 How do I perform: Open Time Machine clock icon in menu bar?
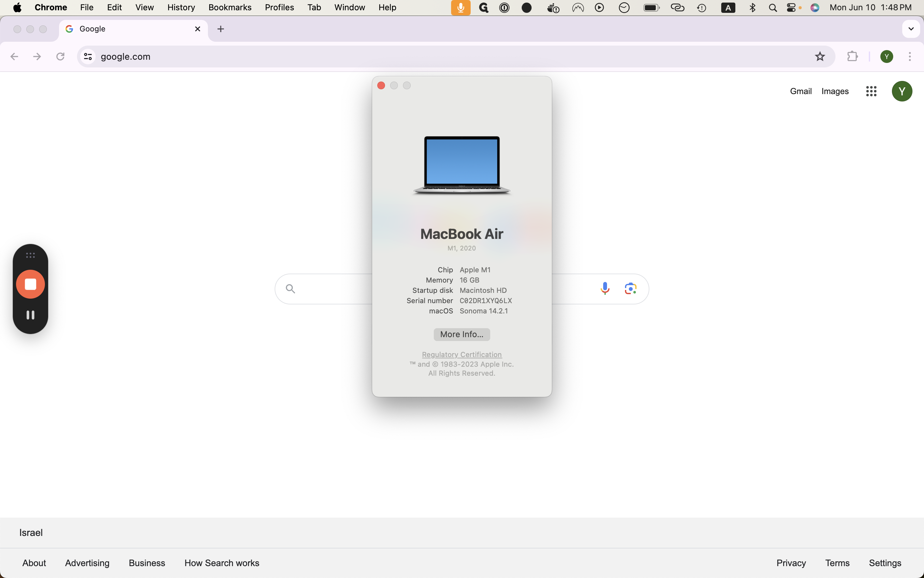point(701,8)
